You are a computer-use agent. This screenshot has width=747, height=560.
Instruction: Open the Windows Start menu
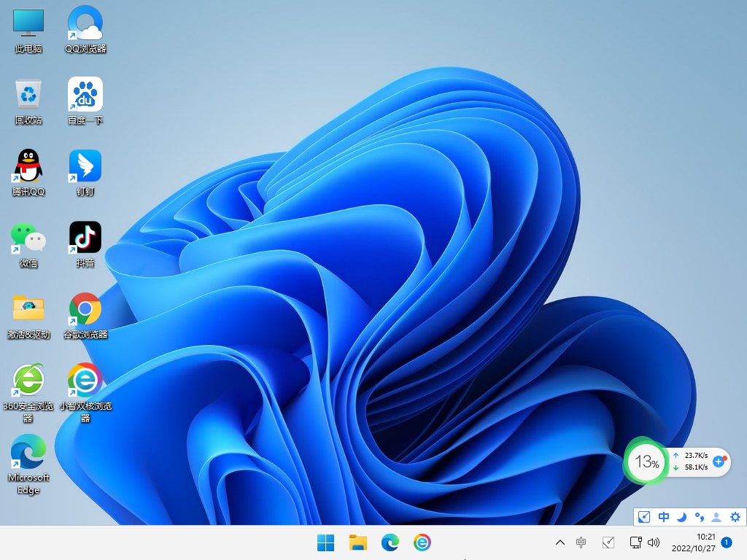(325, 542)
